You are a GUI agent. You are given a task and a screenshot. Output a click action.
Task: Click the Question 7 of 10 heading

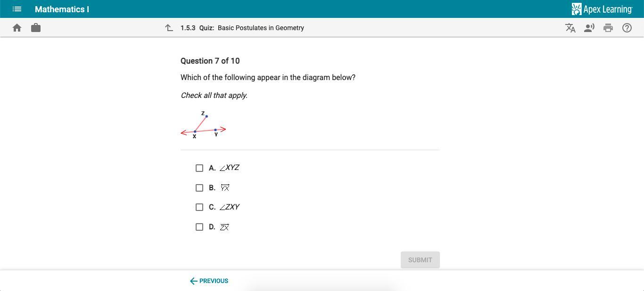(210, 61)
